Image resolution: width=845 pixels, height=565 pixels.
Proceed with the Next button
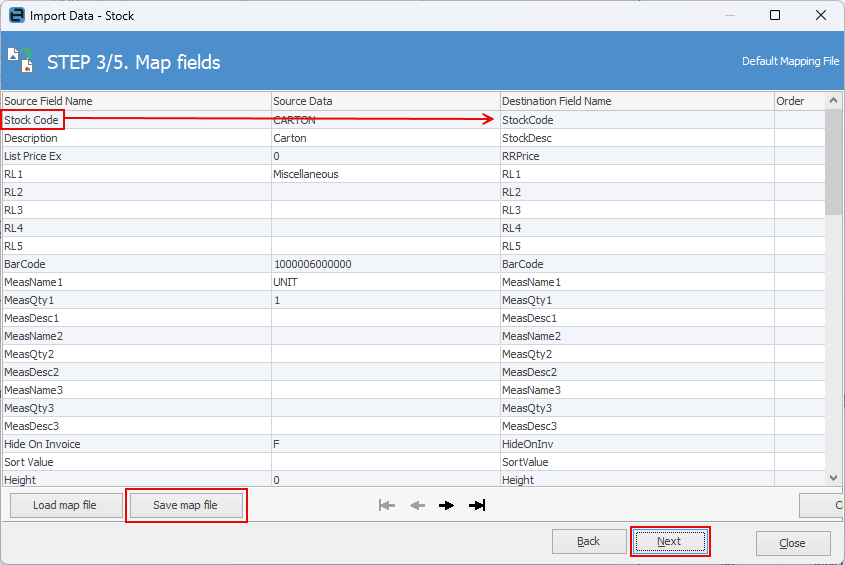[669, 542]
